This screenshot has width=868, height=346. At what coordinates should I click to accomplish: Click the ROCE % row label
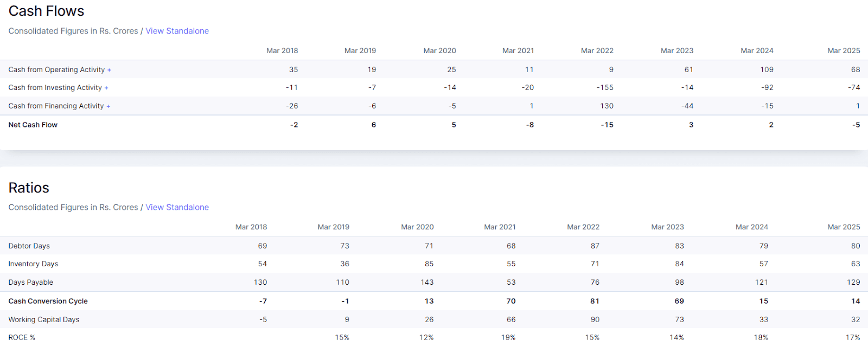pos(22,337)
